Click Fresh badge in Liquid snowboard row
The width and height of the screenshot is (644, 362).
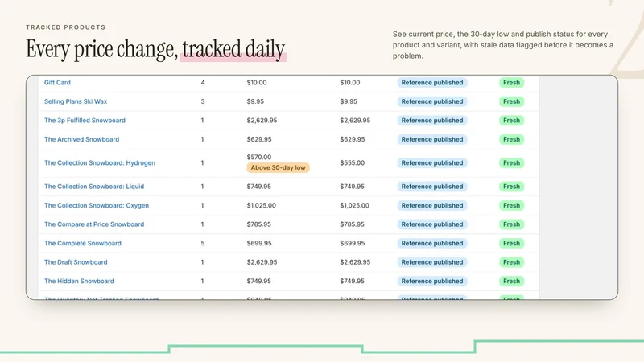point(511,187)
